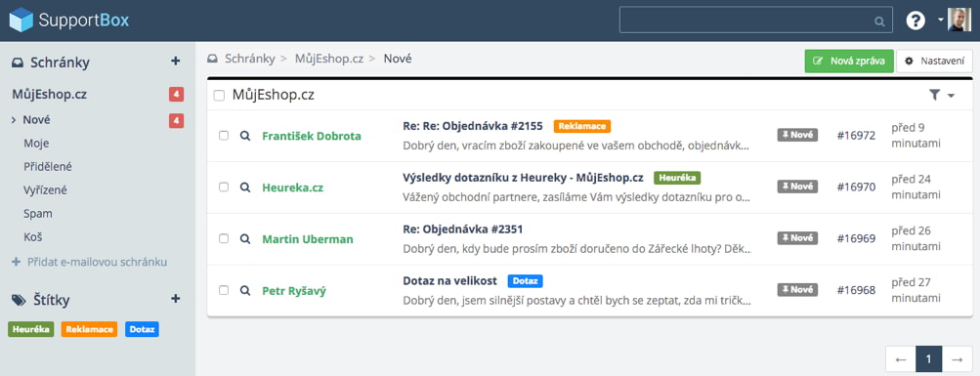Open the Vyřízené folder

pos(45,190)
